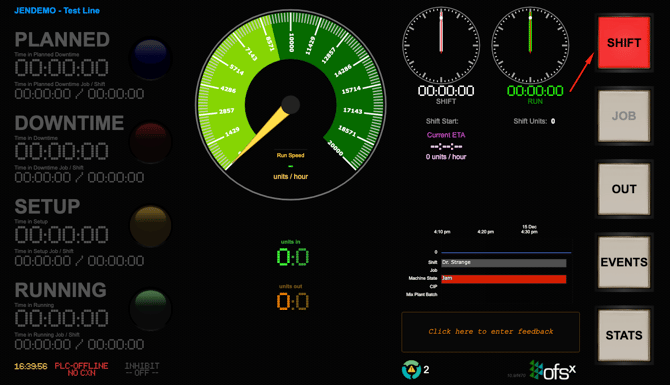Click the PLANNED heading
Viewport: 670px width, 385px height.
pyautogui.click(x=62, y=40)
